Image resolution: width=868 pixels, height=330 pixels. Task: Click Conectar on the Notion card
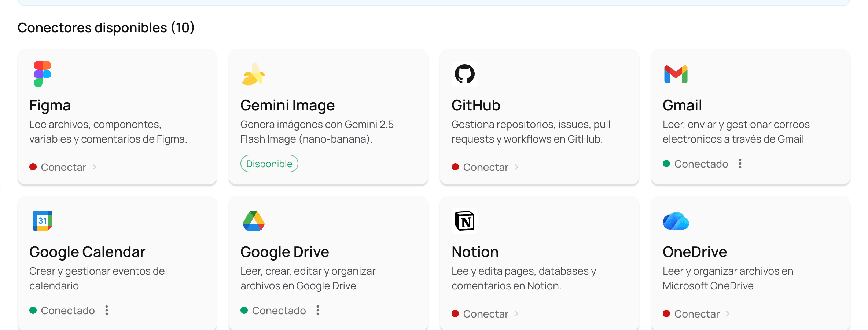tap(486, 314)
